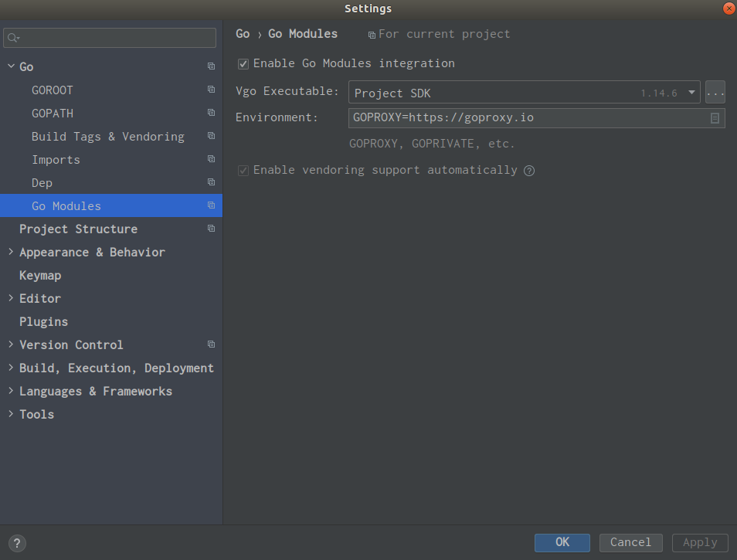
Task: Click the project-level icon beside Version Control
Action: click(211, 344)
